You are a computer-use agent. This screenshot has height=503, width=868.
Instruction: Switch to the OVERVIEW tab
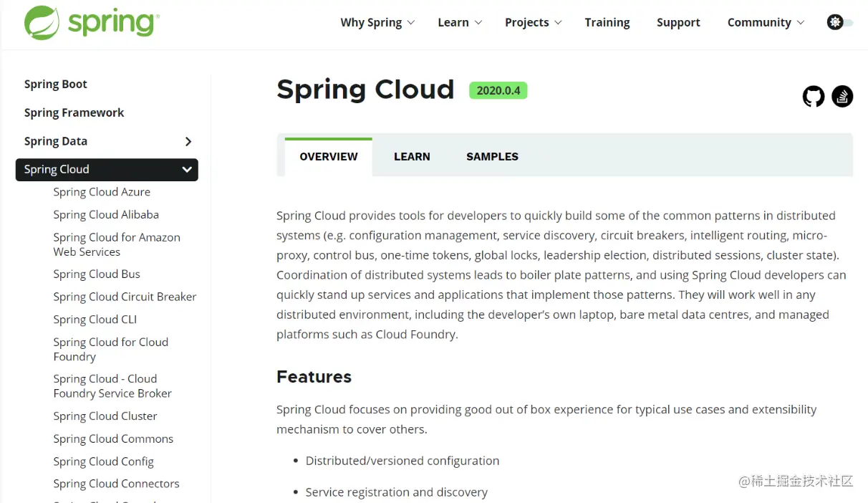pyautogui.click(x=329, y=156)
